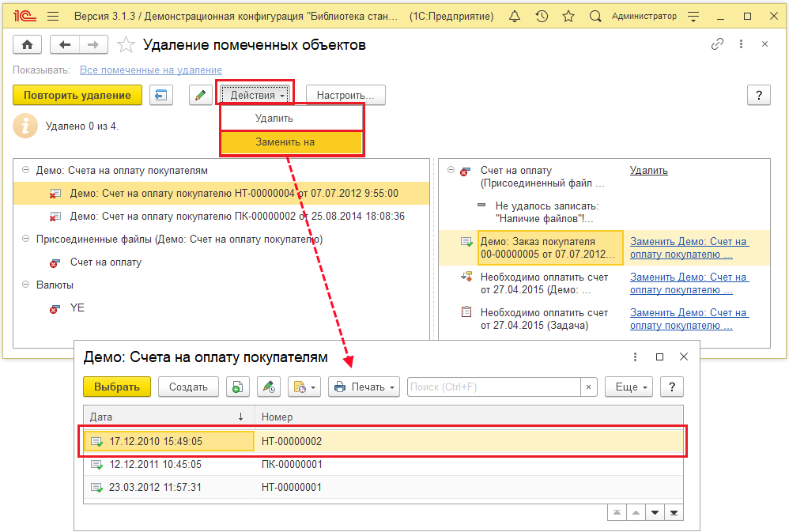Click the notifications bell icon

pyautogui.click(x=514, y=16)
